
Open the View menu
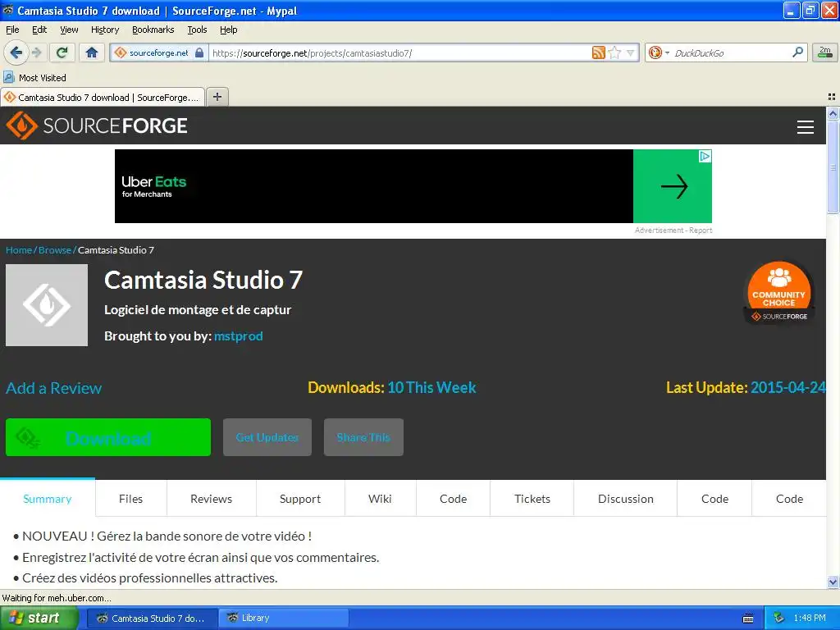click(x=69, y=30)
